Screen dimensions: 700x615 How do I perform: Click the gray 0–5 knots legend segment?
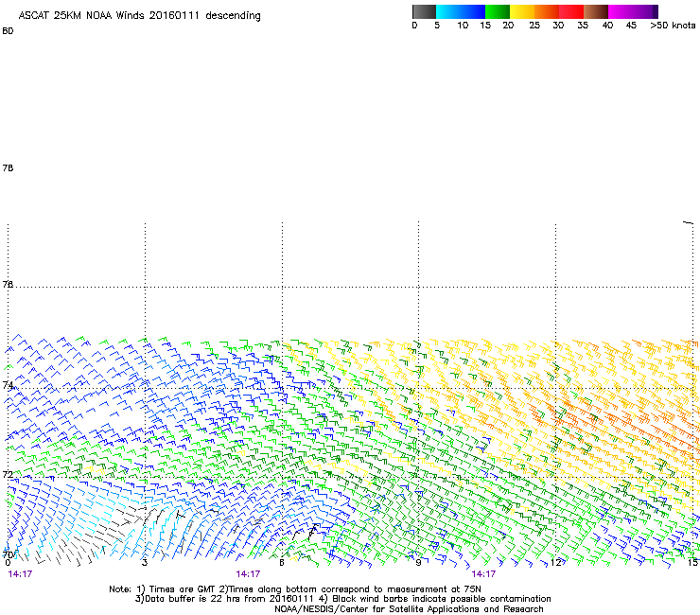pyautogui.click(x=424, y=11)
